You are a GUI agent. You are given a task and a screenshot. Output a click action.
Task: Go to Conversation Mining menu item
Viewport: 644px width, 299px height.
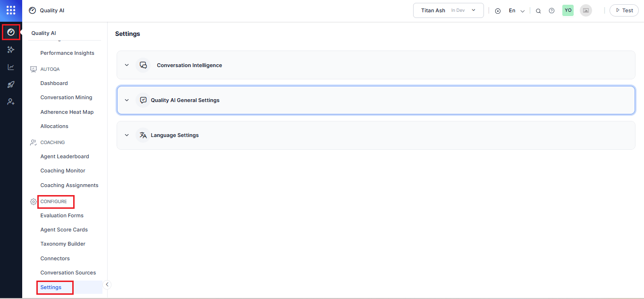point(66,97)
